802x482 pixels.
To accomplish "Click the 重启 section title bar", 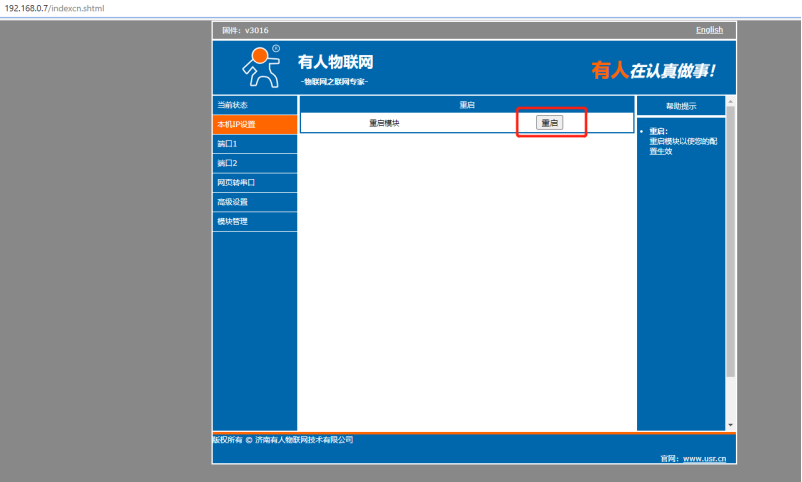I will coord(467,104).
